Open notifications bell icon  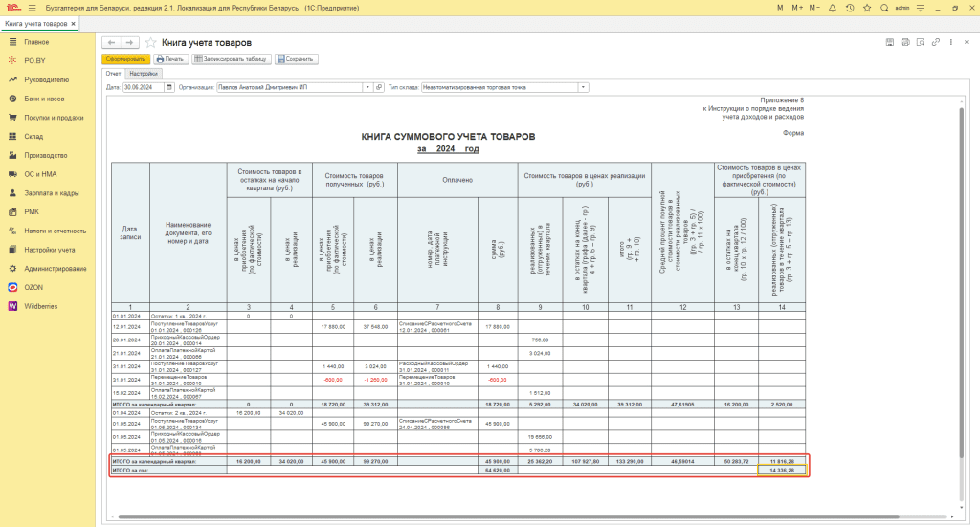coord(832,8)
